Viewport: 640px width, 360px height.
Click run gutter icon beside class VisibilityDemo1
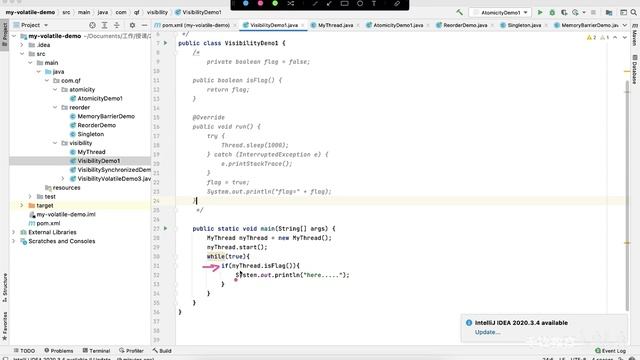(x=166, y=43)
